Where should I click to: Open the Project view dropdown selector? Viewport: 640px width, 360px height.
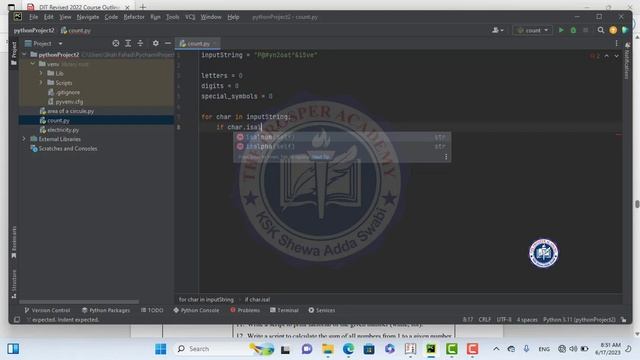43,43
